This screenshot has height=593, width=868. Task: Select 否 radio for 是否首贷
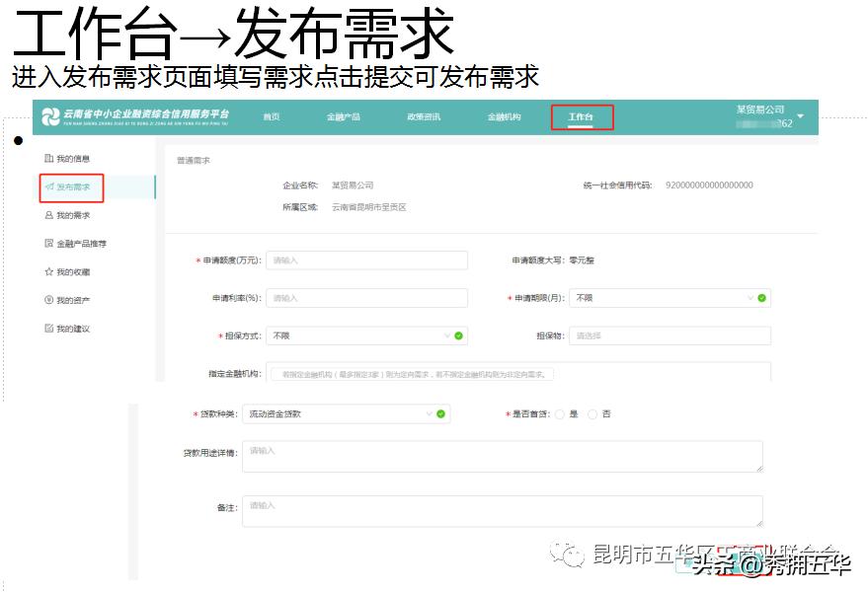592,413
